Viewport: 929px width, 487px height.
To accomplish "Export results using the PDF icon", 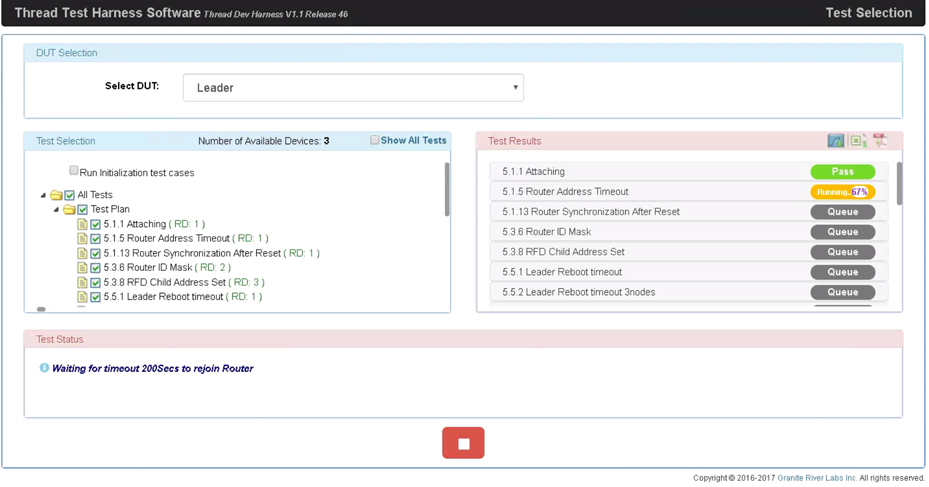I will [x=880, y=141].
